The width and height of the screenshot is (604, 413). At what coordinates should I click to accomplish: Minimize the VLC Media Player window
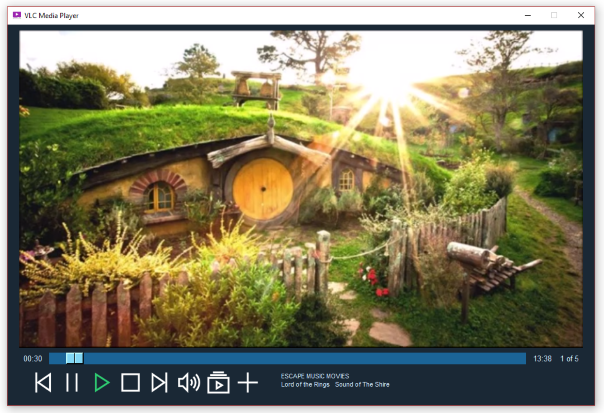coord(528,15)
